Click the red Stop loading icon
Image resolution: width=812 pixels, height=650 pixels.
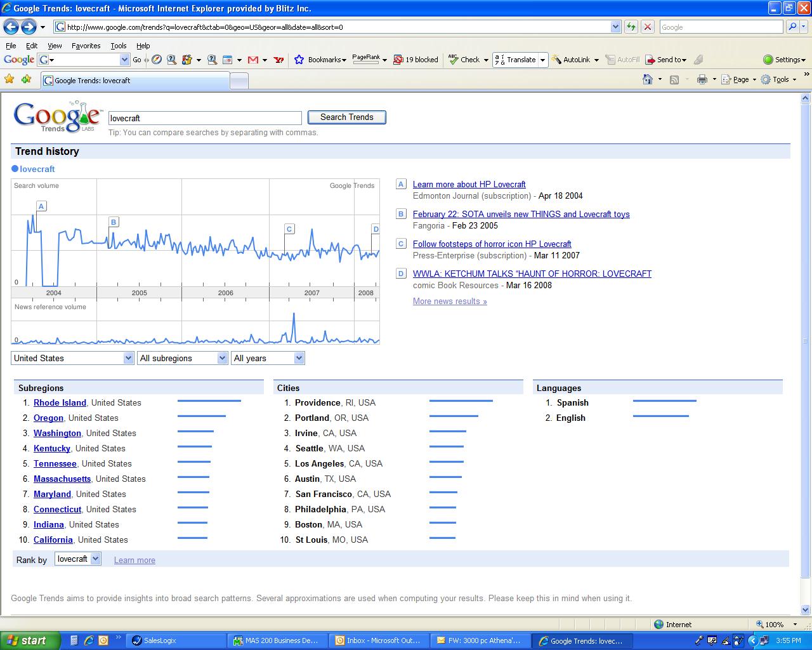(647, 27)
